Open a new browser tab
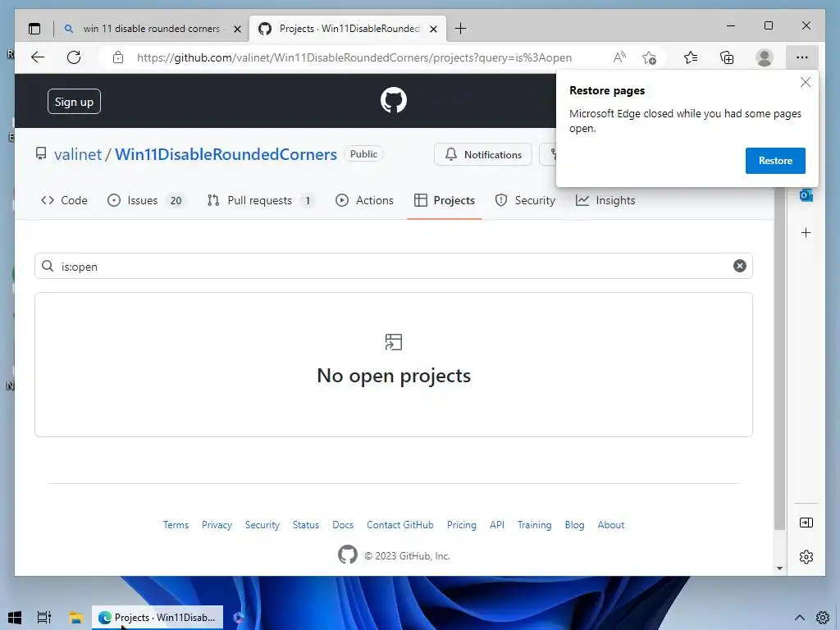The image size is (840, 630). click(x=460, y=29)
